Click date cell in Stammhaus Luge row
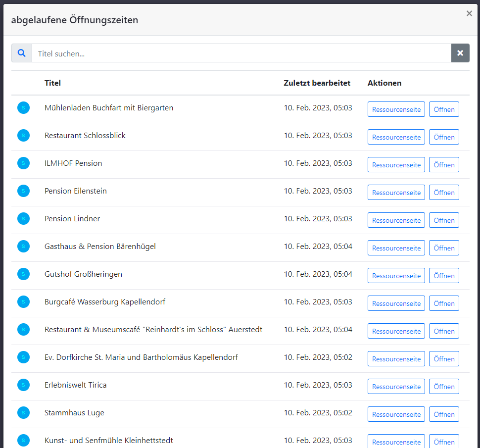Image resolution: width=480 pixels, height=448 pixels. tap(318, 412)
